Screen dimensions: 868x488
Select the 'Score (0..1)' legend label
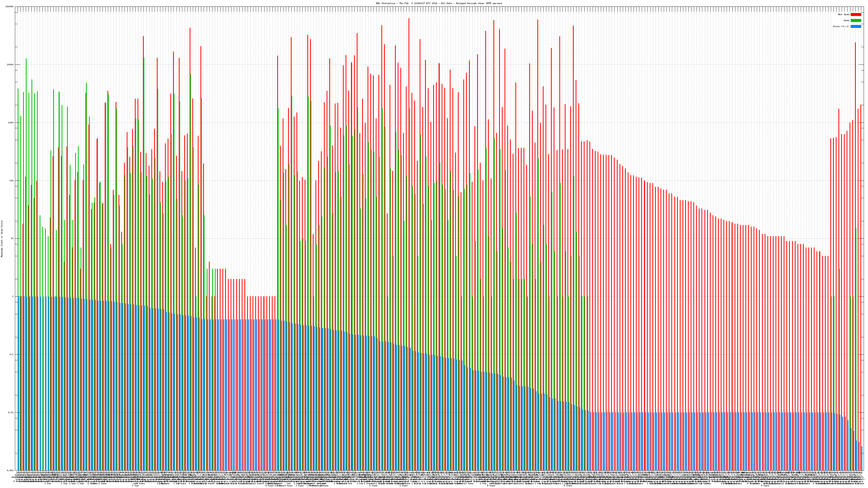click(841, 26)
